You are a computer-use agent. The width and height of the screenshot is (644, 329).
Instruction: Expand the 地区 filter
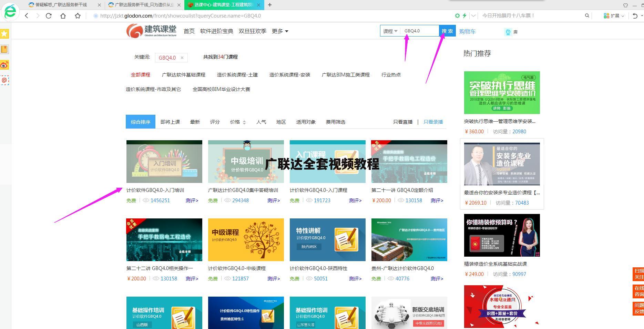281,122
